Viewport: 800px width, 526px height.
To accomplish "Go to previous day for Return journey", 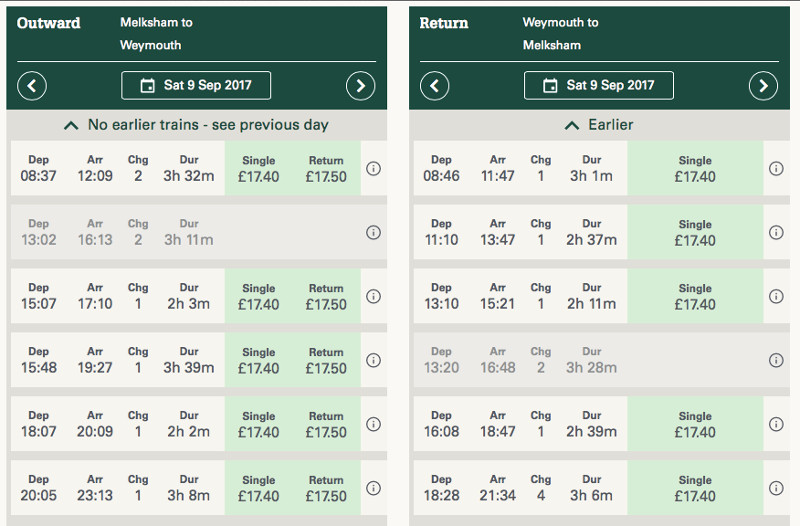I will 434,86.
